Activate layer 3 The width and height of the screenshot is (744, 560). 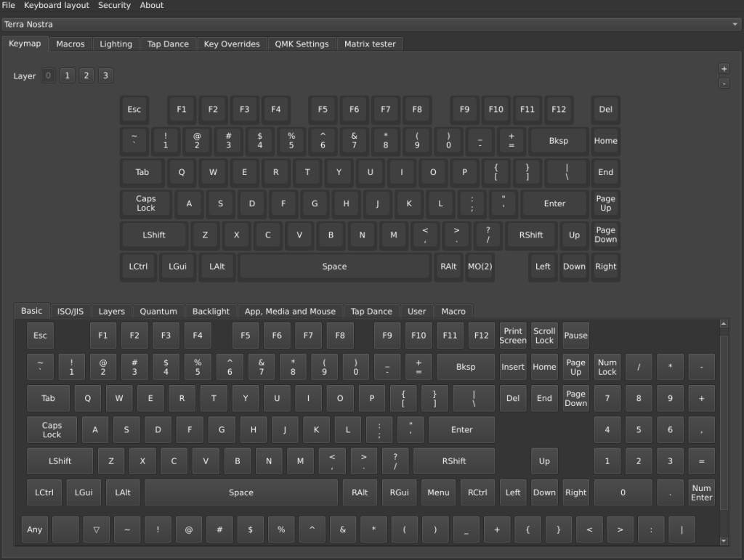pyautogui.click(x=105, y=76)
